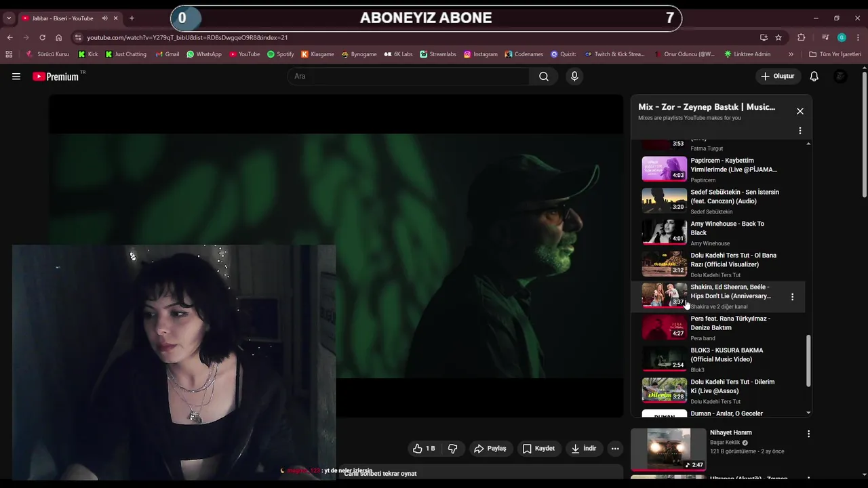The image size is (868, 488).
Task: Mute the tab via its speaker icon
Action: (104, 18)
